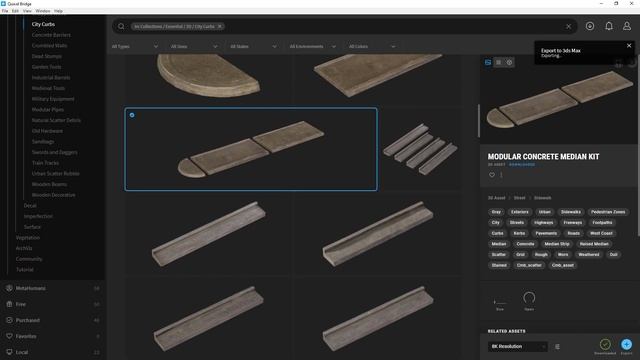Open the File menu

pyautogui.click(x=5, y=11)
